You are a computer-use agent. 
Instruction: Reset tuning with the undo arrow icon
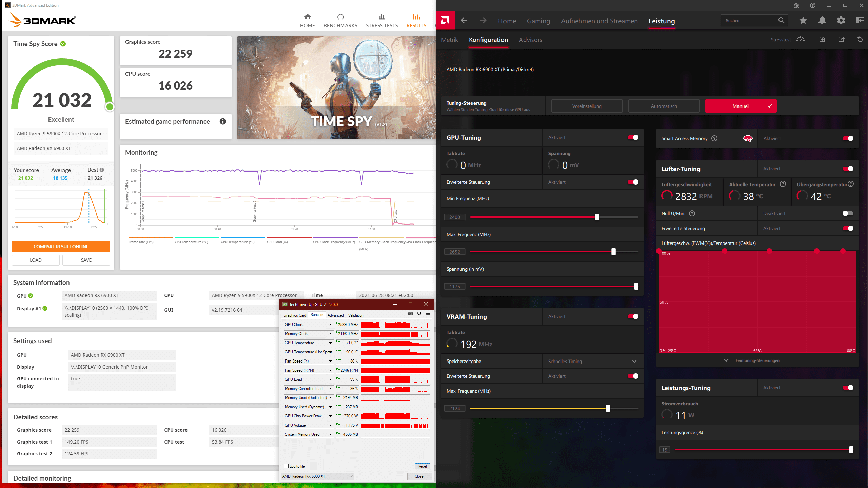pyautogui.click(x=860, y=39)
